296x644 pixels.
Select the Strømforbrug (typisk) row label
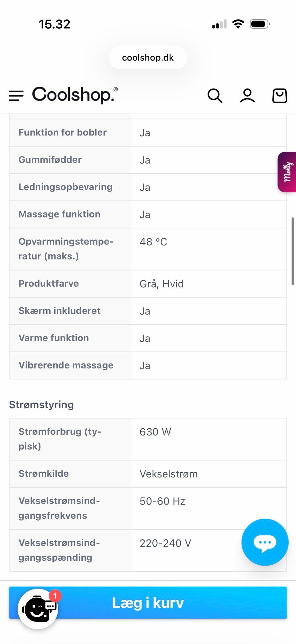click(60, 439)
